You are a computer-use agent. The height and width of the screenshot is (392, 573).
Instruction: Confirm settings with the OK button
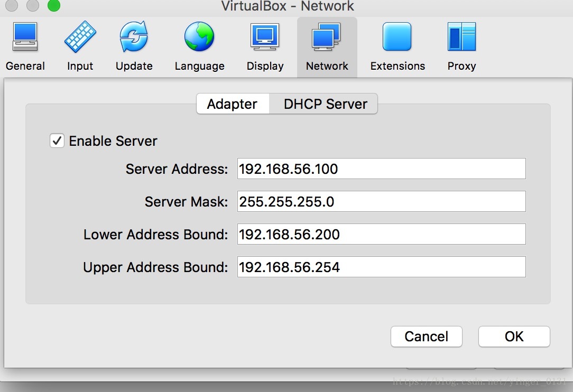[x=514, y=337]
